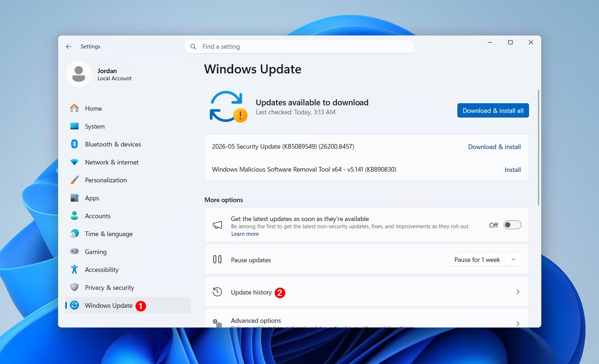Open Update history
599x364 pixels.
pos(367,291)
